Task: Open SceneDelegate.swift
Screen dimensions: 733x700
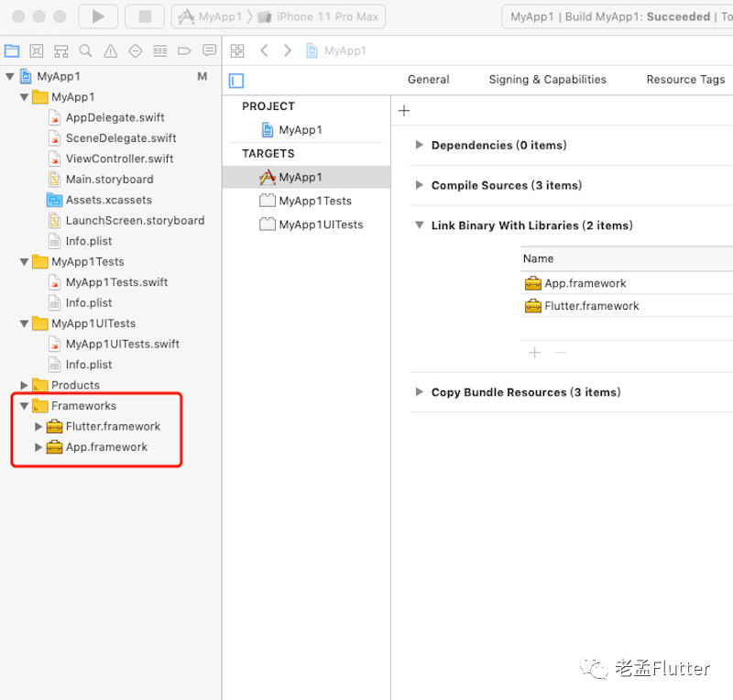Action: 113,138
